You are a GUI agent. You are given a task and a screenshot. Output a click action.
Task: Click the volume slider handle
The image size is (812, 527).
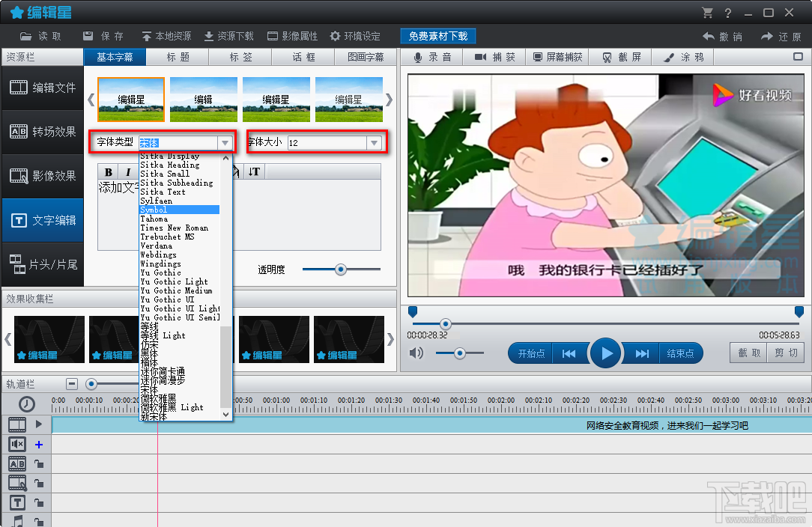[x=459, y=353]
